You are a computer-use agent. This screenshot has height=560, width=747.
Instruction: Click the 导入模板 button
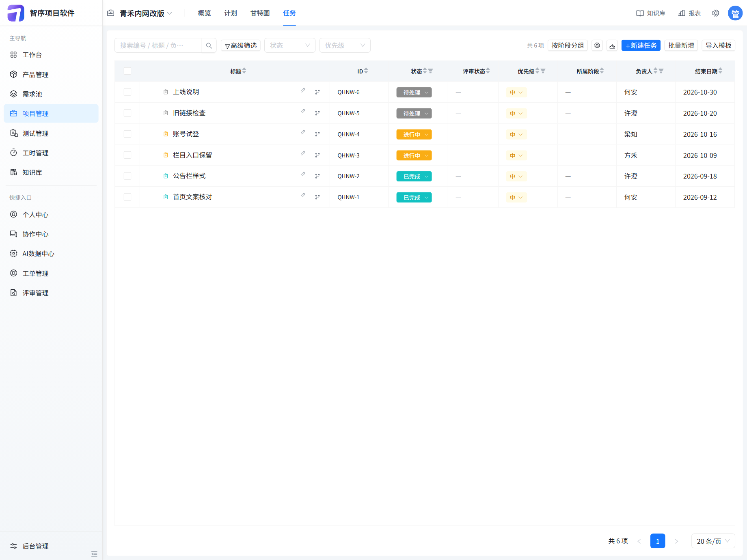[719, 45]
